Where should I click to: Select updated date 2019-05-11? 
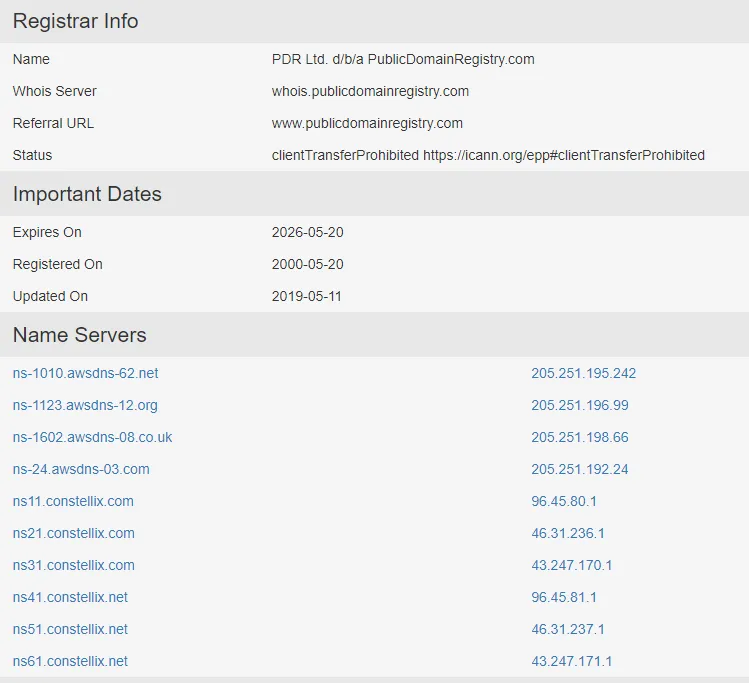tap(307, 297)
